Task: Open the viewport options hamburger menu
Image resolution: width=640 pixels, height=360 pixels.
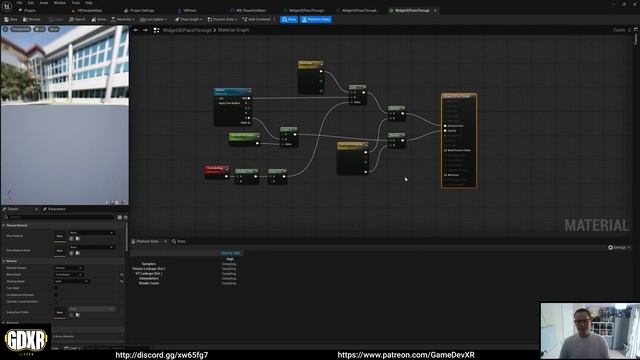Action: point(5,29)
